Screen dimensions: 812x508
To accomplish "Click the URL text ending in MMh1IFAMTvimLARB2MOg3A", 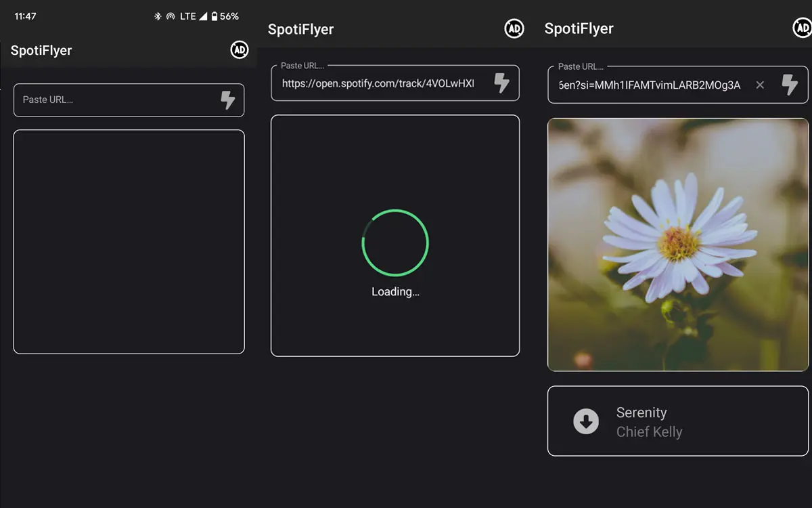I will tap(650, 85).
